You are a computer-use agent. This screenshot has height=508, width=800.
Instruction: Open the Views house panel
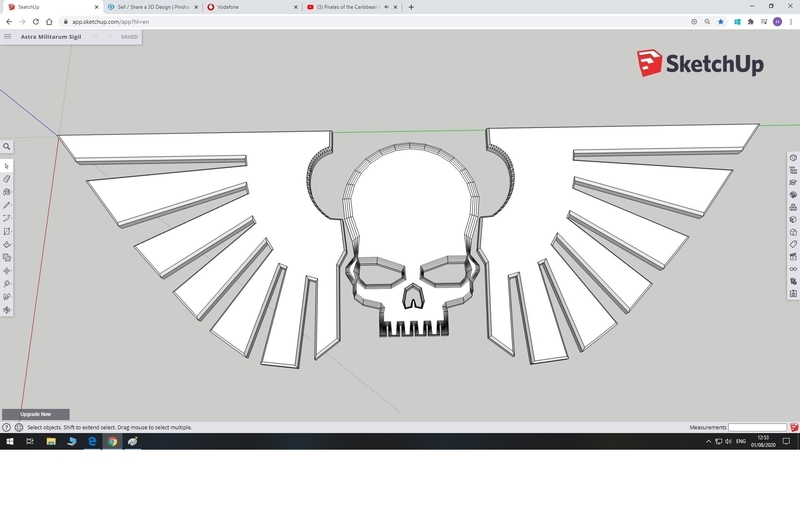(x=793, y=232)
